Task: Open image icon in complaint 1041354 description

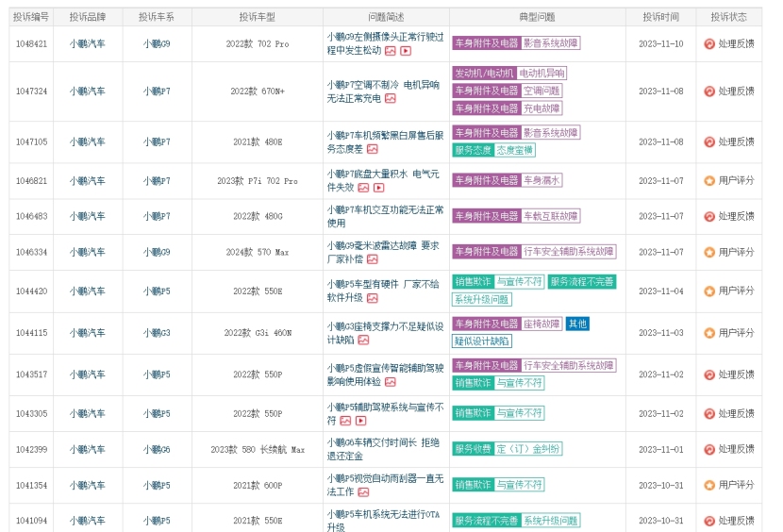Action: [x=363, y=492]
